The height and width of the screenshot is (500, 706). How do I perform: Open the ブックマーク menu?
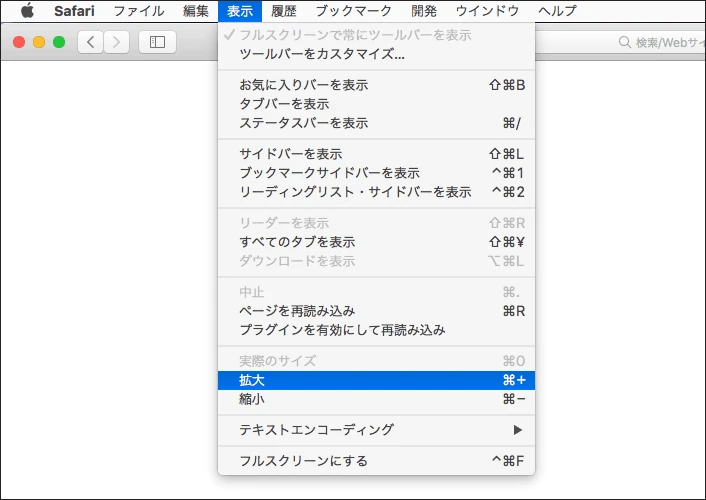click(x=353, y=11)
